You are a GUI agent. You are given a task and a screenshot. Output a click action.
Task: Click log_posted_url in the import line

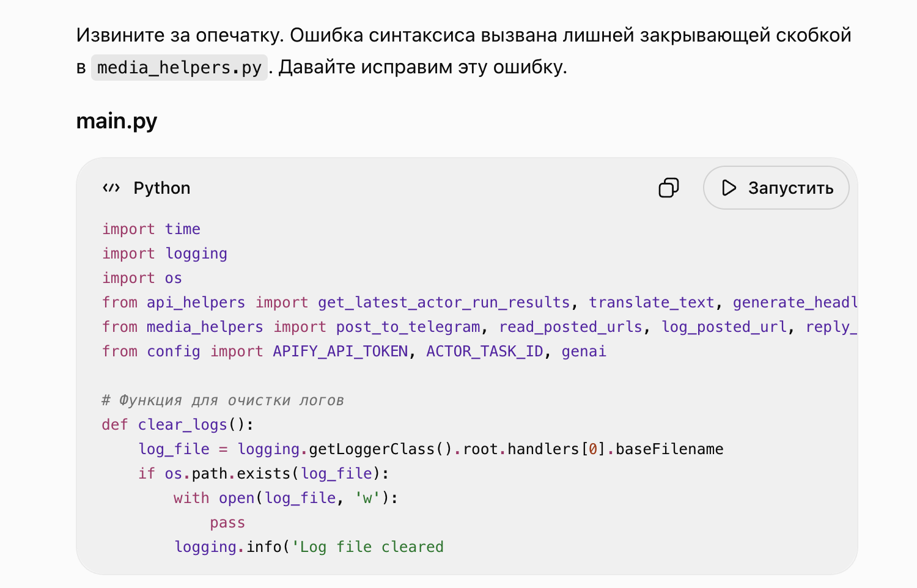pos(724,327)
